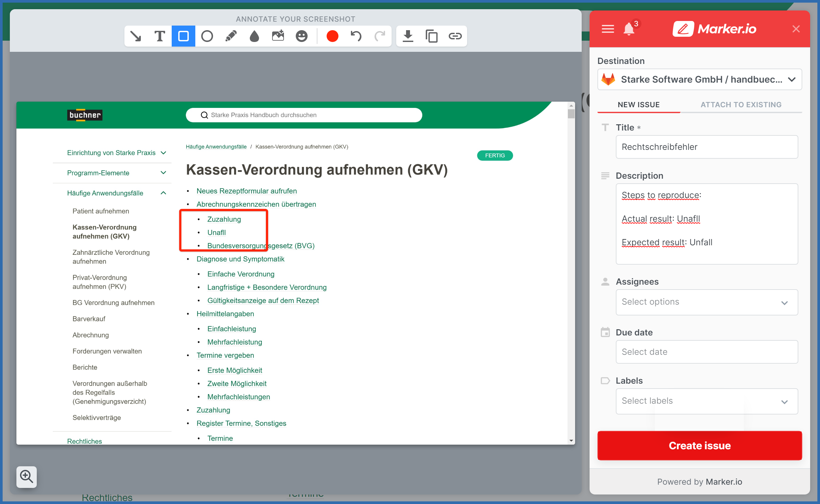This screenshot has width=820, height=504.
Task: Pick the pen drawing tool
Action: click(x=231, y=36)
